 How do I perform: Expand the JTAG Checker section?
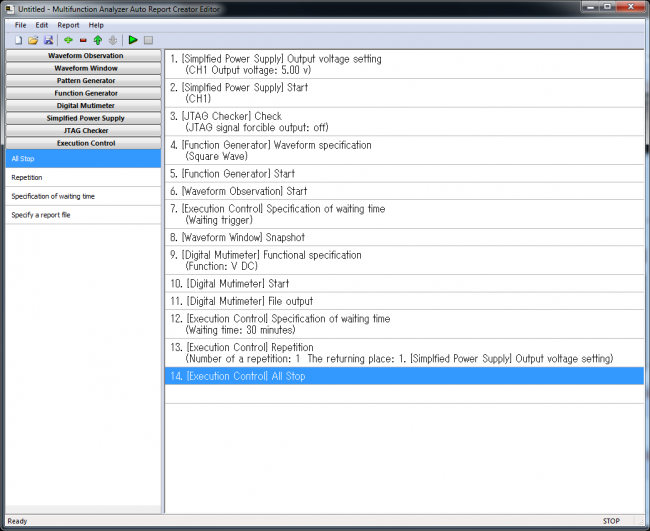click(82, 130)
